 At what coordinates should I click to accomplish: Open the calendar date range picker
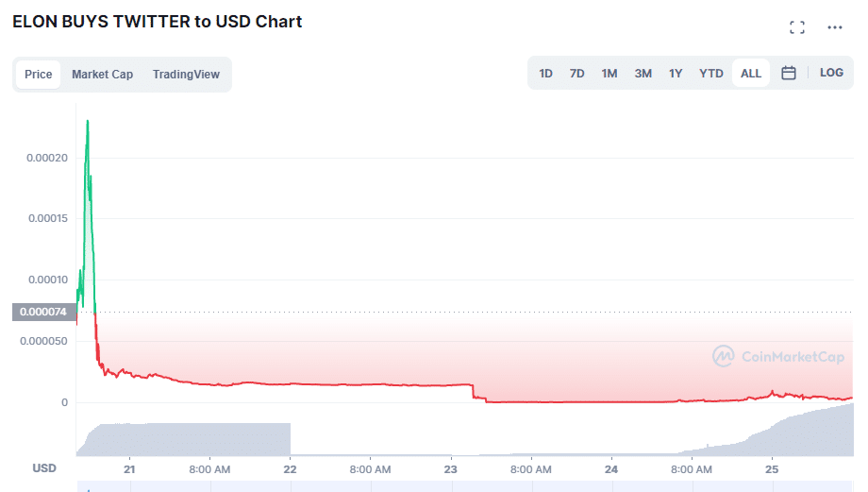[x=789, y=74]
